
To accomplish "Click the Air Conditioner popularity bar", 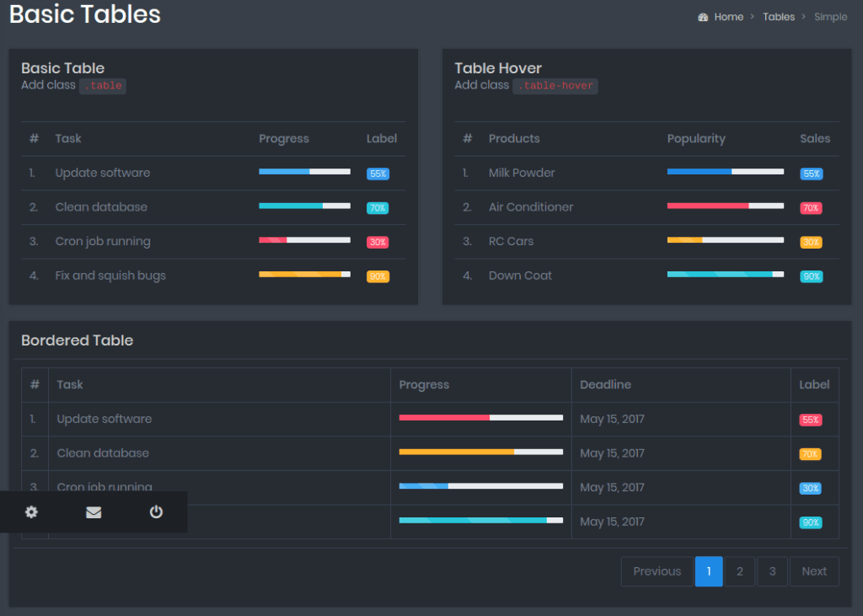I will coord(725,205).
